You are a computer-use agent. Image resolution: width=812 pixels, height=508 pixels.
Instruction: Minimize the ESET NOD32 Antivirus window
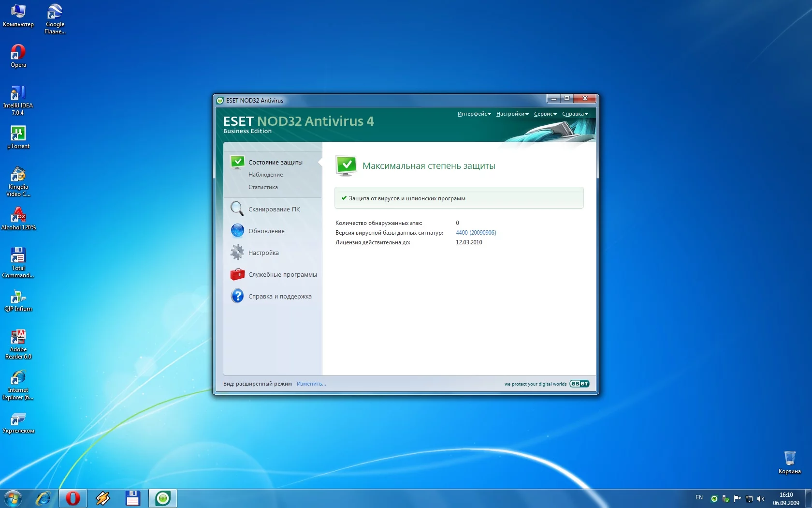(553, 99)
